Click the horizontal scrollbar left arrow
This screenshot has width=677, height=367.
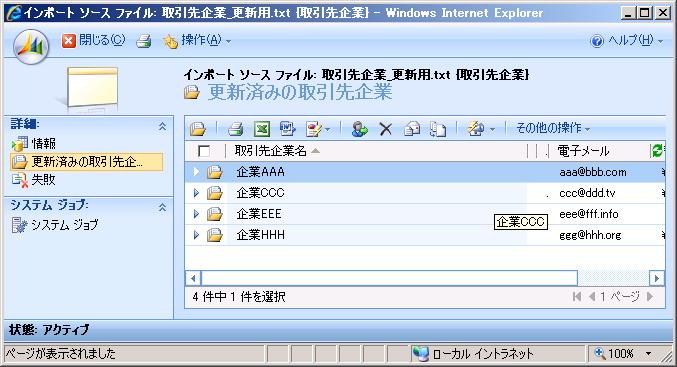click(x=193, y=278)
